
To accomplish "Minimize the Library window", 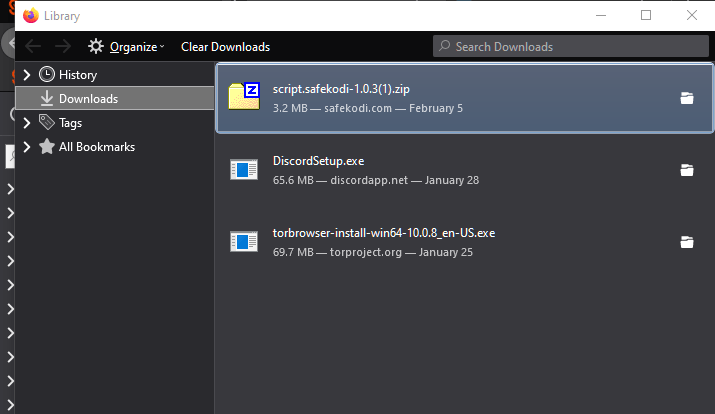I will click(x=601, y=16).
